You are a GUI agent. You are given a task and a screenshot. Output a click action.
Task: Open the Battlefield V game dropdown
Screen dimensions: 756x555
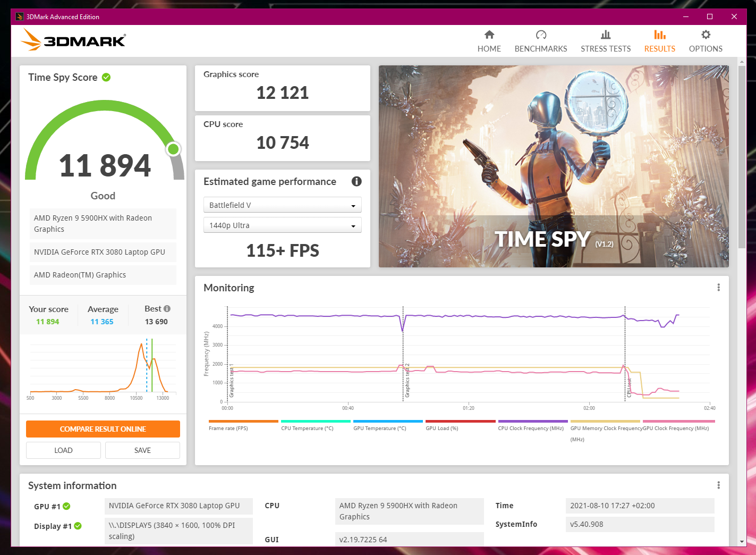tap(283, 205)
